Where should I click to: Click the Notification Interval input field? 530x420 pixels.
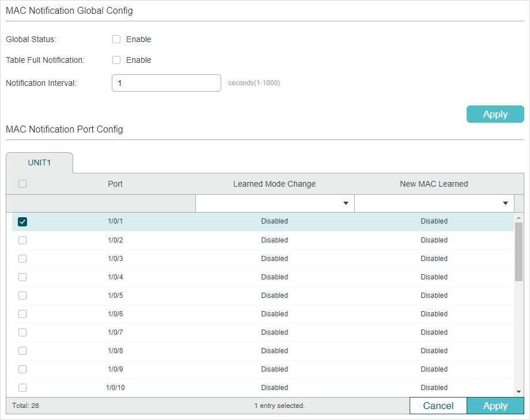pos(166,83)
